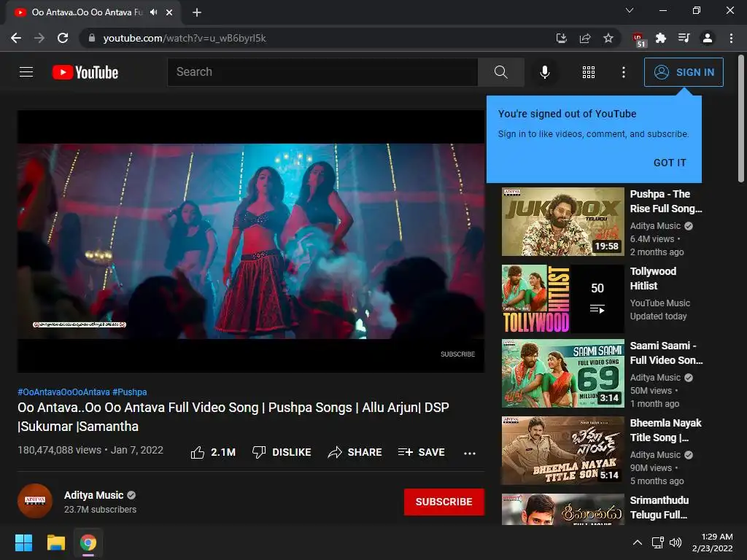Viewport: 747px width, 560px height.
Task: Mute tab via speaker icon on tab
Action: click(x=153, y=12)
